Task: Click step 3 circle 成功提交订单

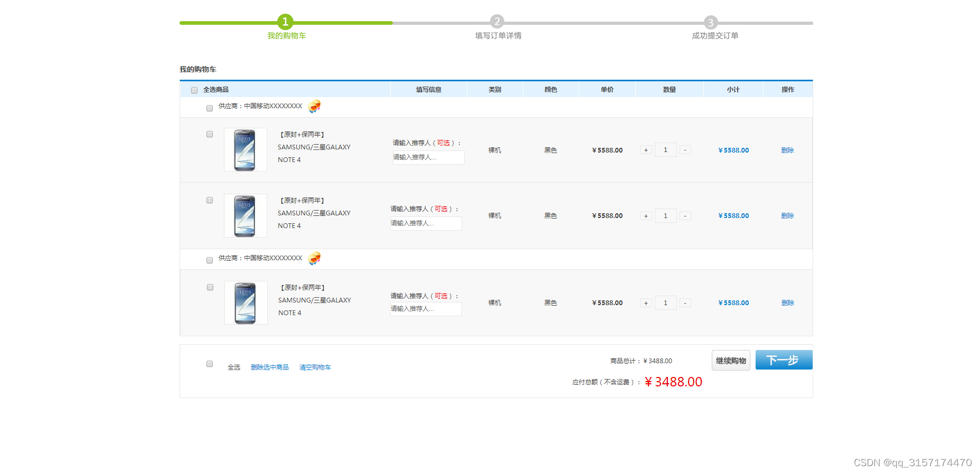Action: 711,22
